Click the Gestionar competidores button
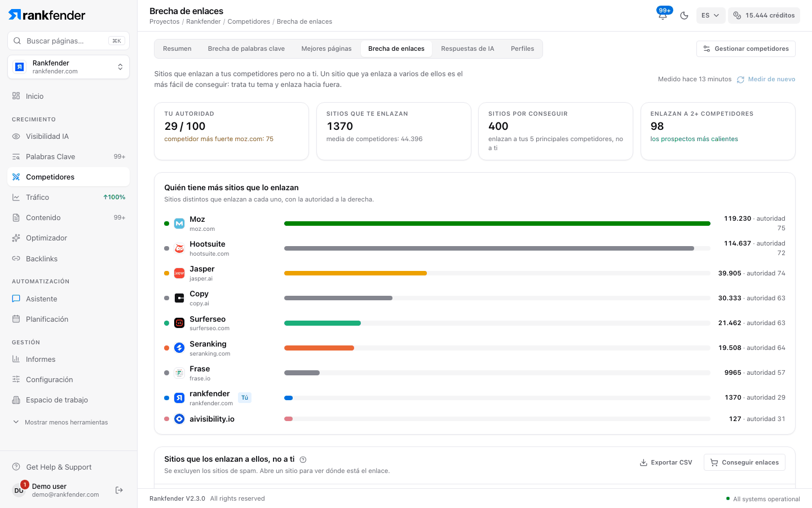The image size is (812, 508). [x=745, y=49]
